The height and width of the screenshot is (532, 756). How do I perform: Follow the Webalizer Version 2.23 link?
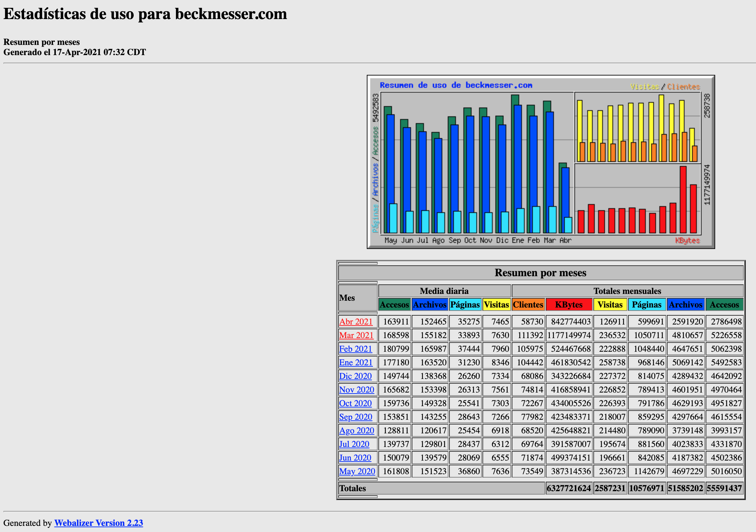[x=99, y=523]
